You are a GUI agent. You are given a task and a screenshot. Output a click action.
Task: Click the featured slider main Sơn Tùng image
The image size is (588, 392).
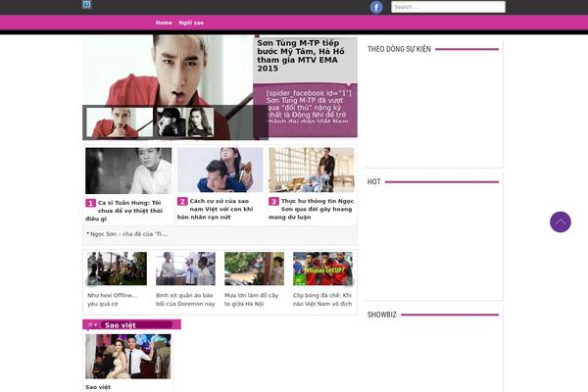tap(168, 71)
